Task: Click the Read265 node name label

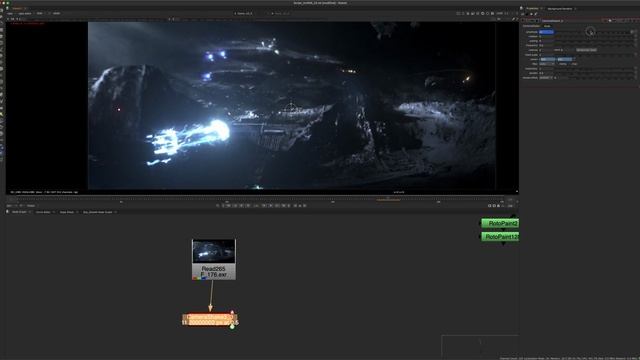Action: (x=213, y=269)
